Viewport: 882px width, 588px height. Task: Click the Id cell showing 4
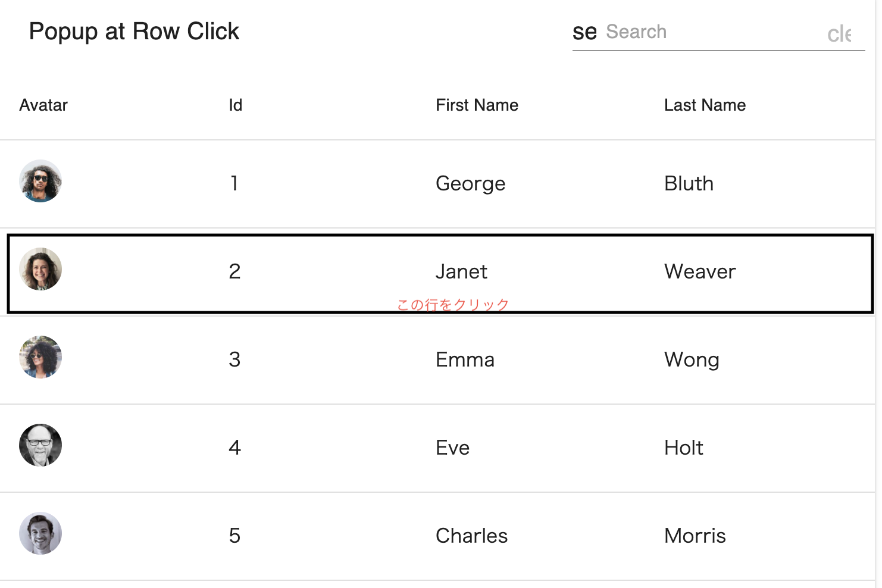[x=234, y=448]
